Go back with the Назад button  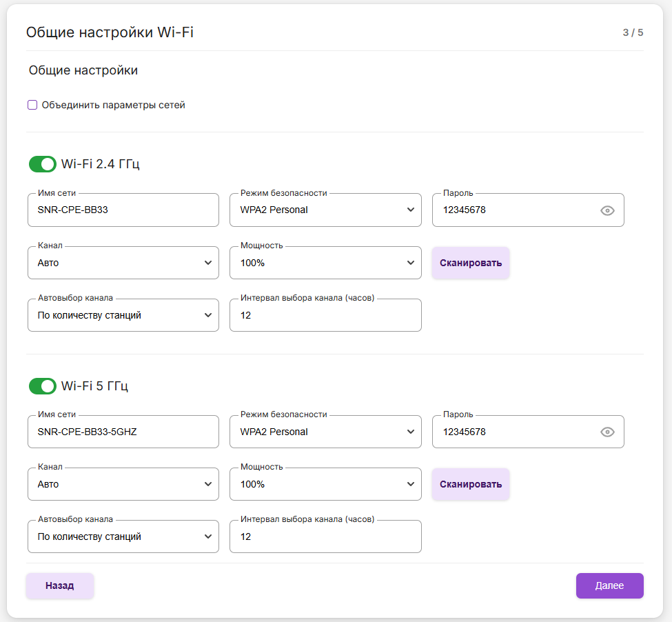[x=60, y=585]
